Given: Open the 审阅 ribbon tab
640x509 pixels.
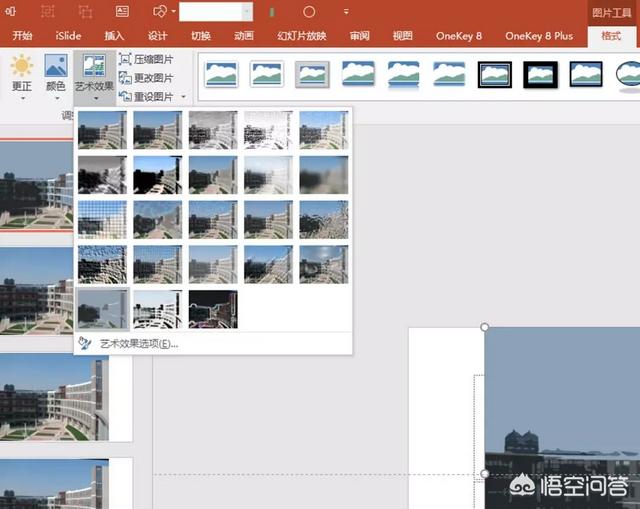Looking at the screenshot, I should click(x=360, y=36).
